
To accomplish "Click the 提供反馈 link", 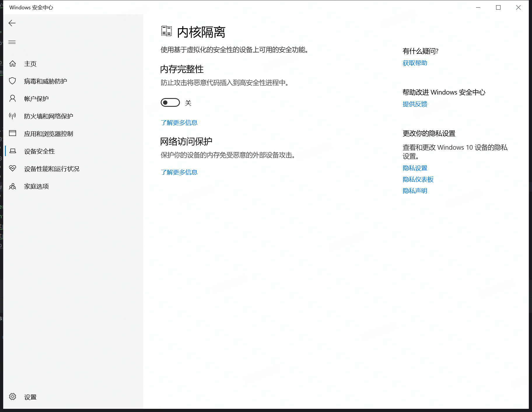I will 415,104.
